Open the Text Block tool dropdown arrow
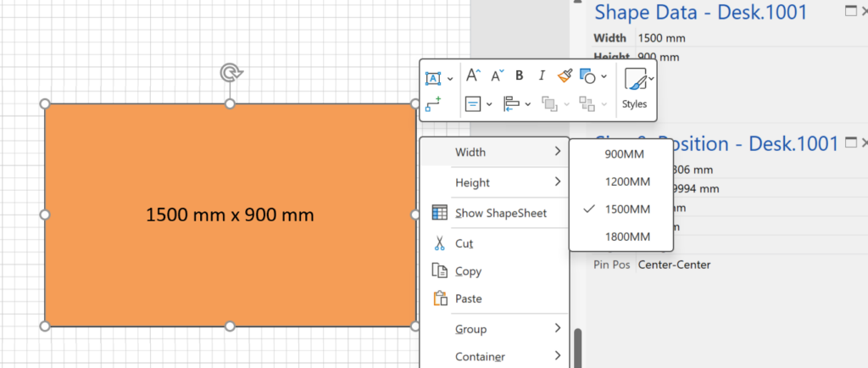Viewport: 868px width, 368px height. pos(450,79)
